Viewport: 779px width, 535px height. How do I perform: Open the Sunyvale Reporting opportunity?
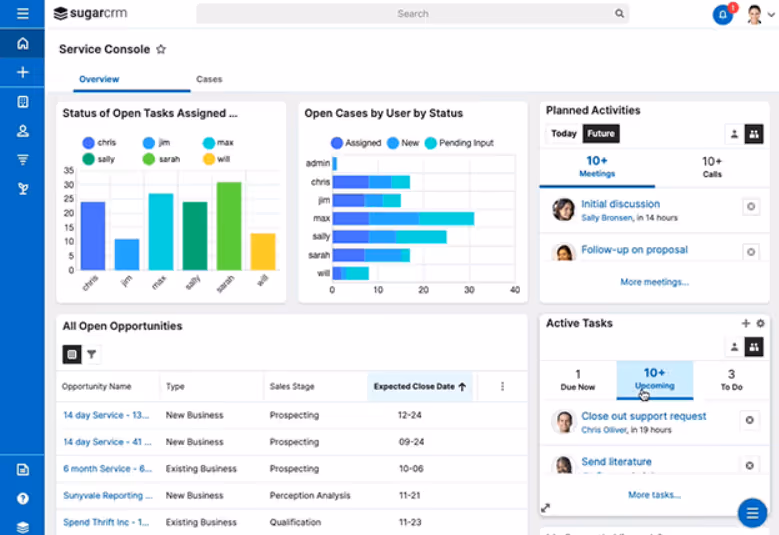(x=107, y=495)
